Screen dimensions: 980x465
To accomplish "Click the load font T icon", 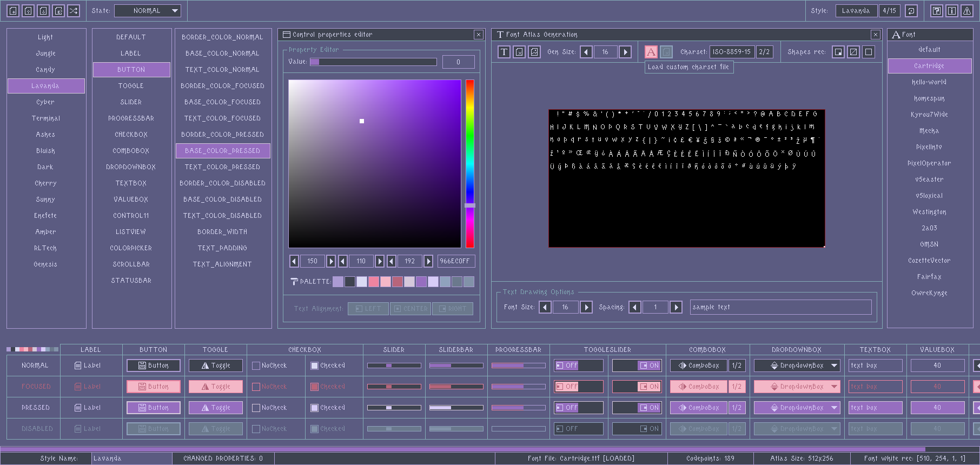I will pos(504,52).
